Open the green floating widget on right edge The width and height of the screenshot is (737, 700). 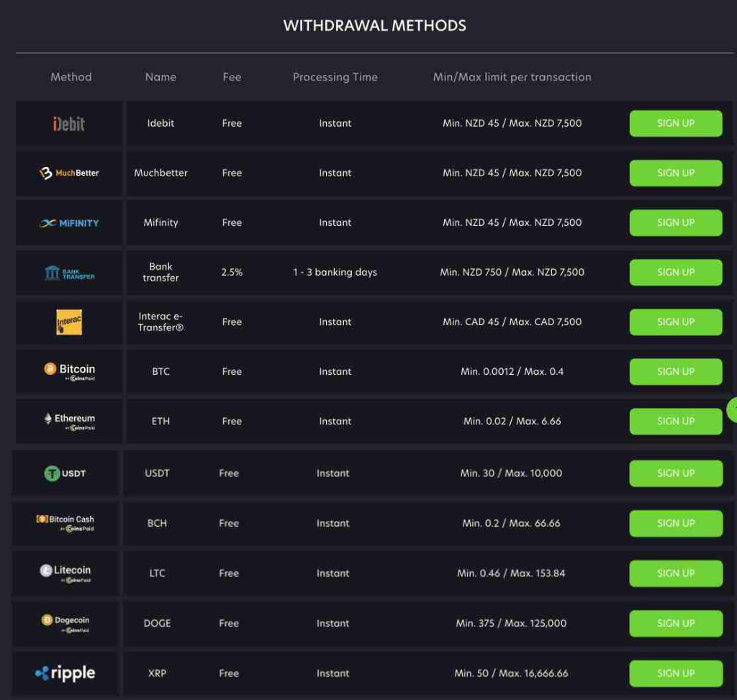(x=733, y=408)
